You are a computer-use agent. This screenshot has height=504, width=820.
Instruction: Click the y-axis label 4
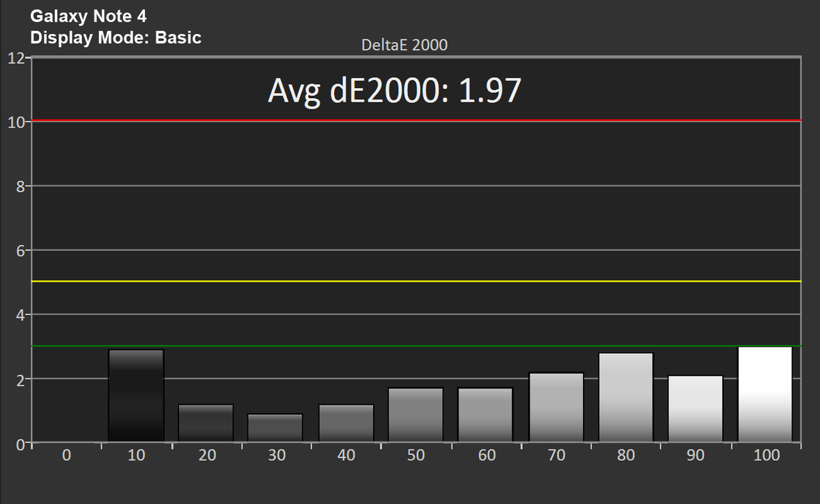(x=19, y=314)
